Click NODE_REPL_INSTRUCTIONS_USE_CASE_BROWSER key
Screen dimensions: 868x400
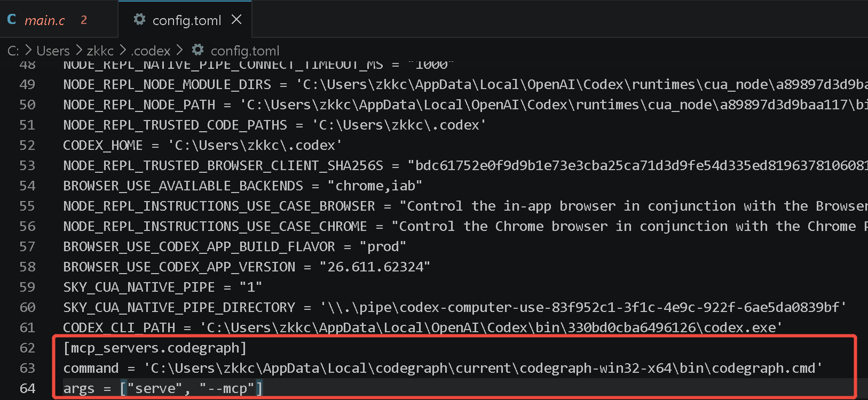tap(219, 206)
